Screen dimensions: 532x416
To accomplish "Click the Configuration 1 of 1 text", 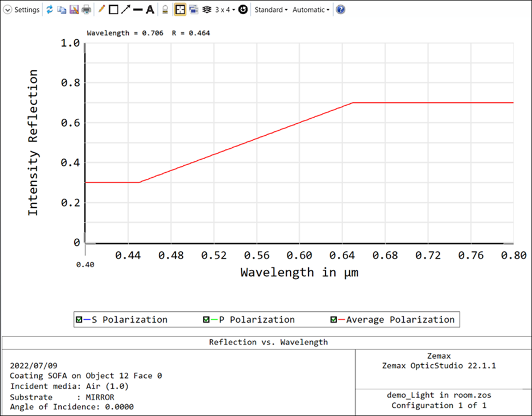I will 439,405.
